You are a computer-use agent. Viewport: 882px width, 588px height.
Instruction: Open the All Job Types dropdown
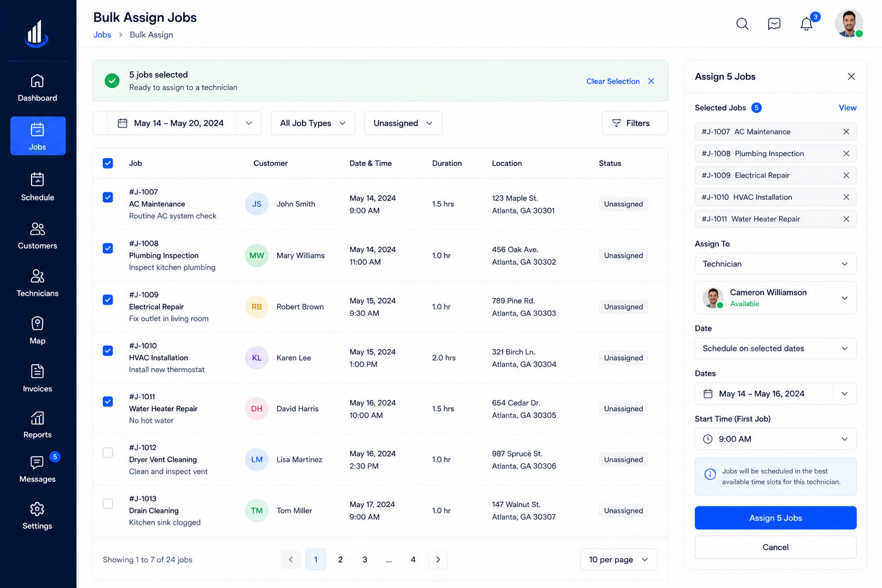pos(313,123)
